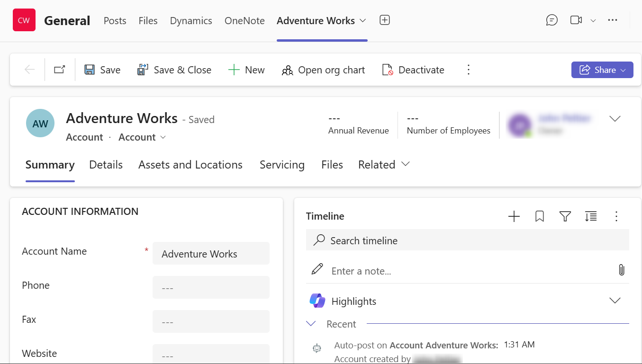Viewport: 642px width, 364px height.
Task: Click the Search timeline box
Action: [467, 240]
